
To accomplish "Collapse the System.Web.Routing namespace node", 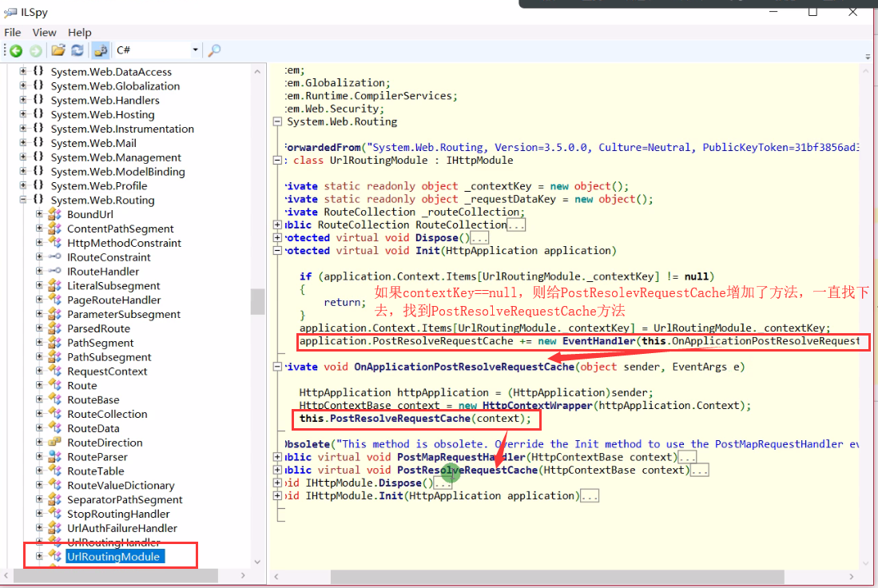I will [x=23, y=200].
